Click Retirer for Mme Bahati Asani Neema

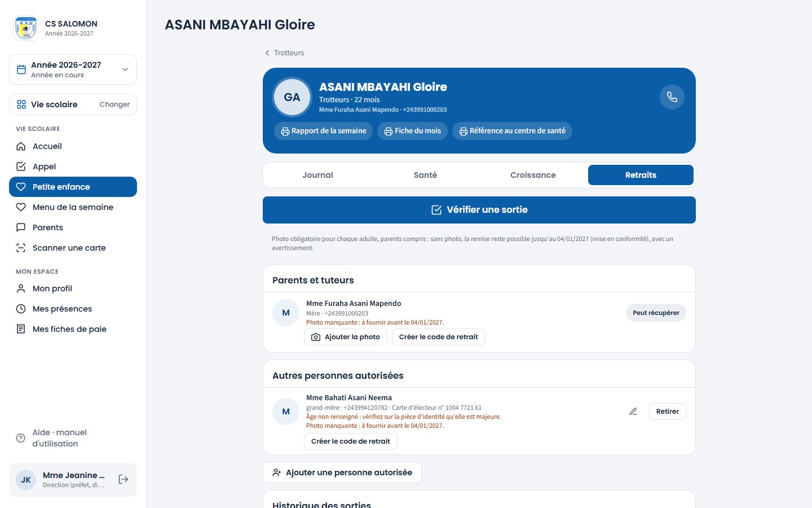(x=668, y=411)
